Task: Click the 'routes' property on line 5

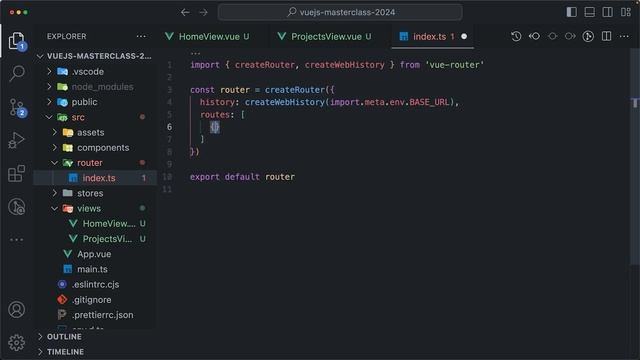Action: click(215, 115)
